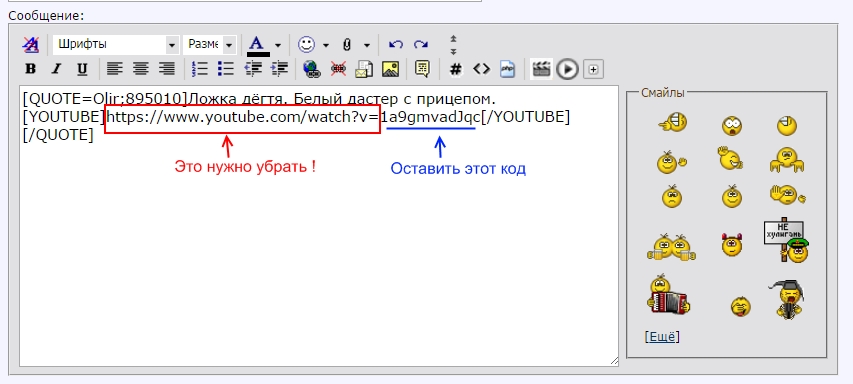Apply the current font color with the A icon
This screenshot has width=853, height=384.
pyautogui.click(x=258, y=45)
